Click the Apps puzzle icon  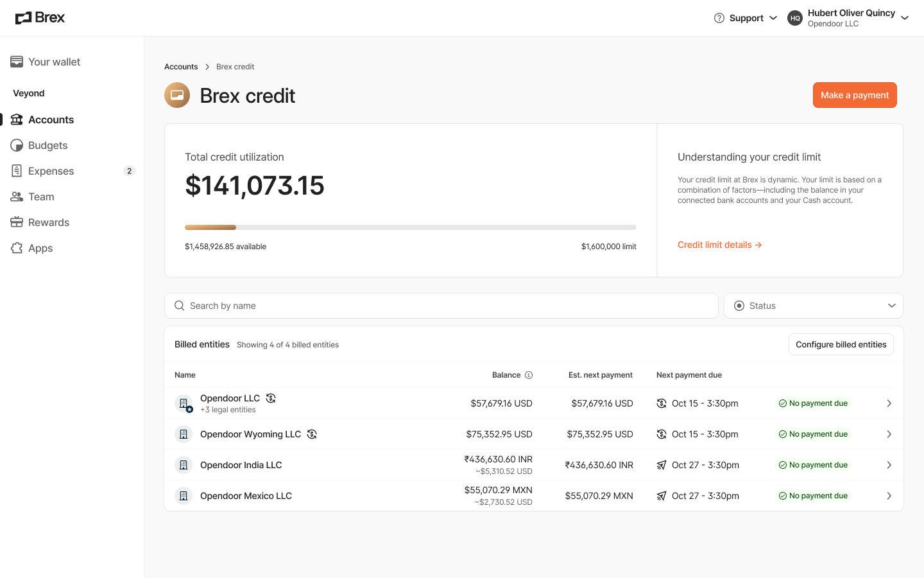coord(17,248)
